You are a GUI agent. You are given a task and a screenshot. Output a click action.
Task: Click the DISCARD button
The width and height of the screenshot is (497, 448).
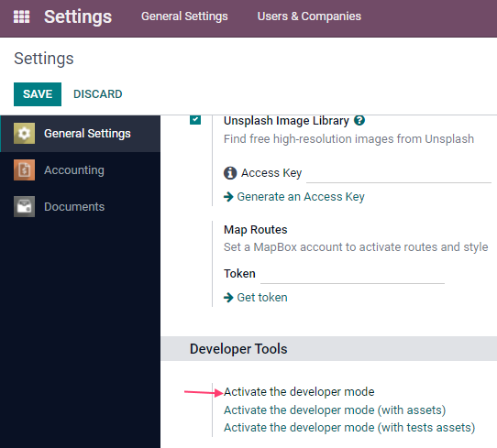click(x=97, y=94)
